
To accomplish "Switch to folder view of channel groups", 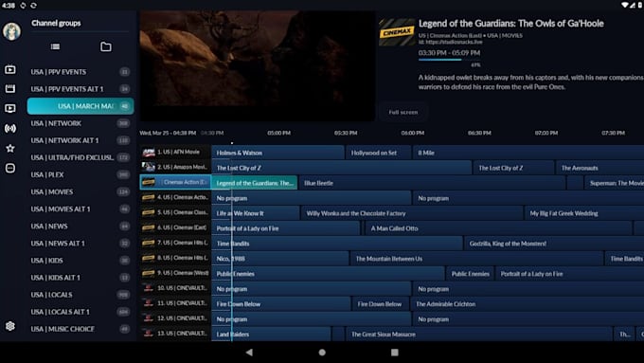I will coord(105,46).
